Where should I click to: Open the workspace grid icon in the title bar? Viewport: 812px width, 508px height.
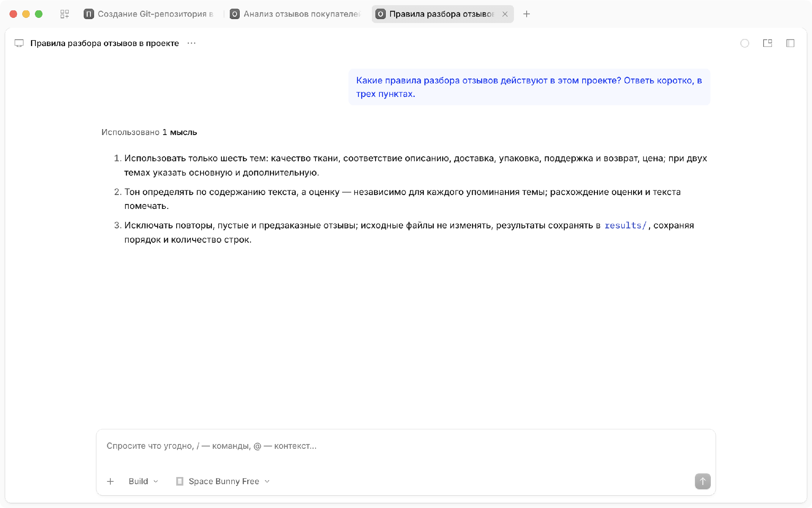coord(65,14)
